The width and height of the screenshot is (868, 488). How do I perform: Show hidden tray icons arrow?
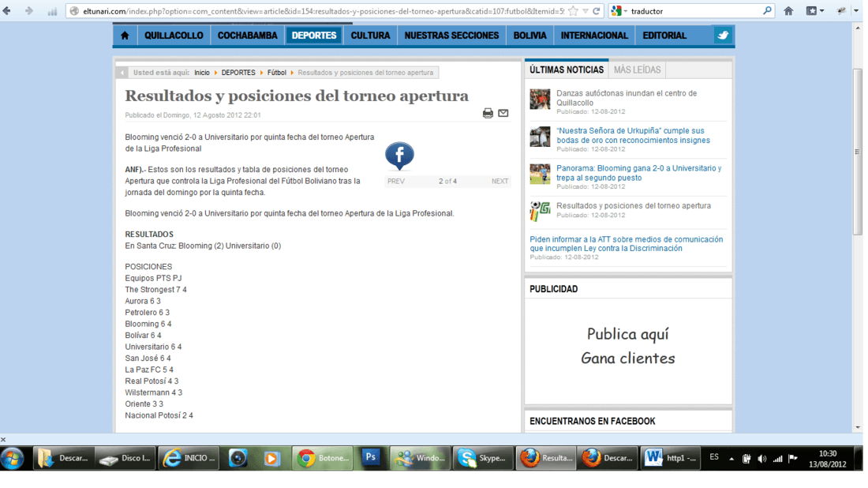731,459
